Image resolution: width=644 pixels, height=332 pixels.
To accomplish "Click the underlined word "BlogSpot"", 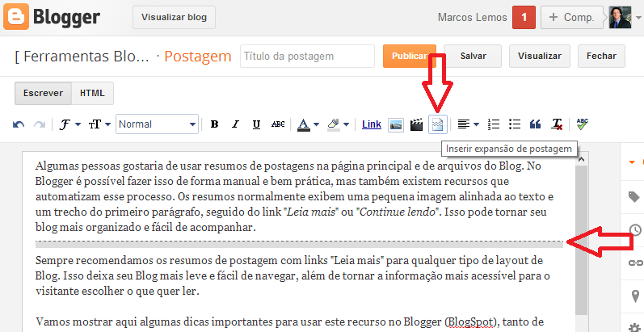I will 473,321.
